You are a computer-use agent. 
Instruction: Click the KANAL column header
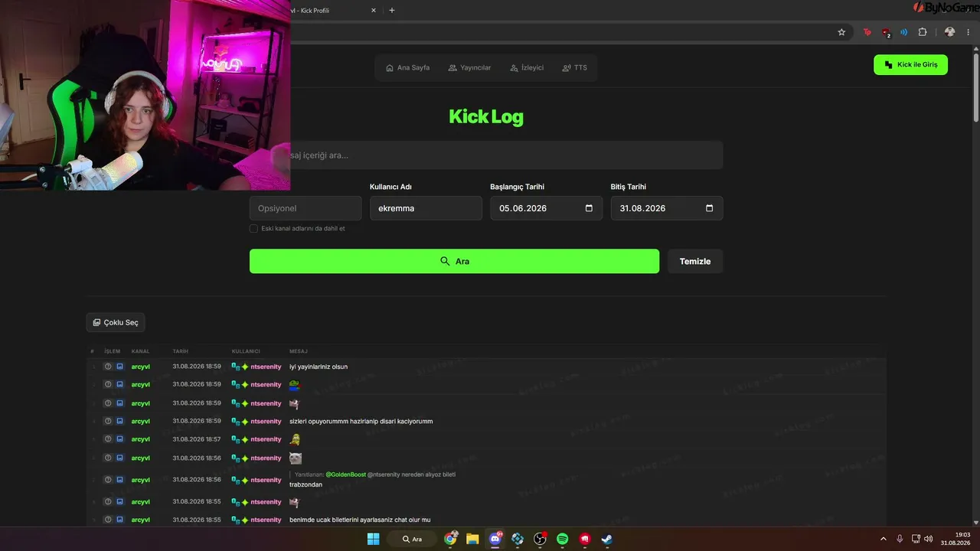click(x=140, y=351)
